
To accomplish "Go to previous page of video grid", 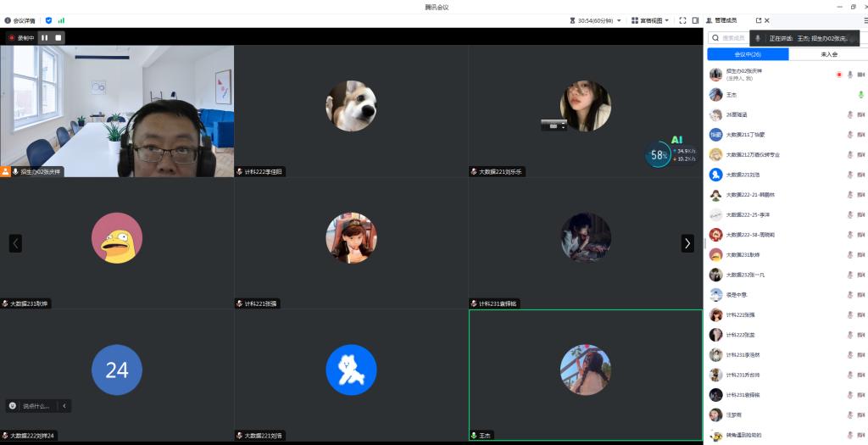I will [x=15, y=243].
